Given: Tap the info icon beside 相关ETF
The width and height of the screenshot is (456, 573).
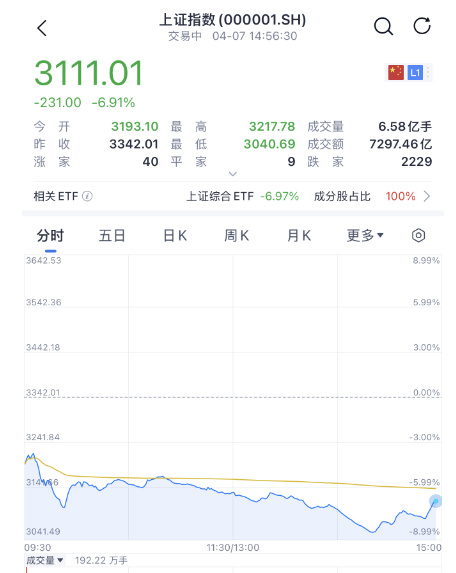Looking at the screenshot, I should [87, 196].
